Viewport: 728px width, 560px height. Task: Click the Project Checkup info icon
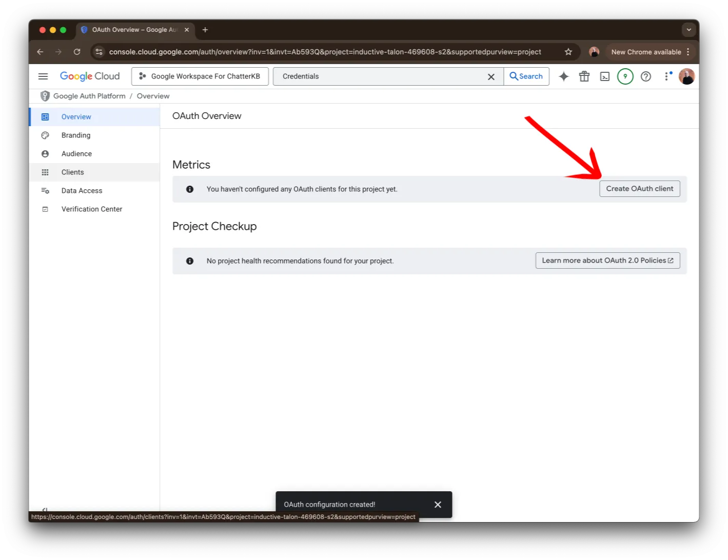[x=190, y=261]
